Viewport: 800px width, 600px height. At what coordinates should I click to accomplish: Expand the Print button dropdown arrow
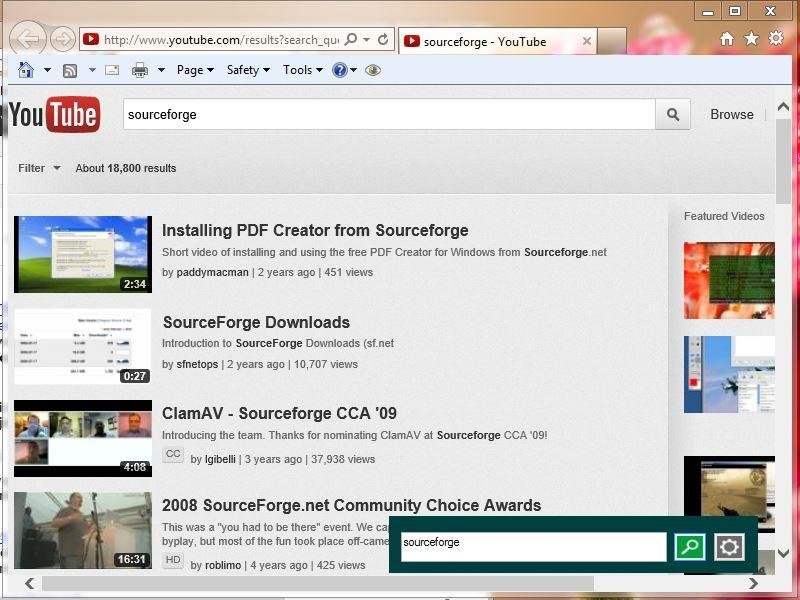(x=160, y=70)
